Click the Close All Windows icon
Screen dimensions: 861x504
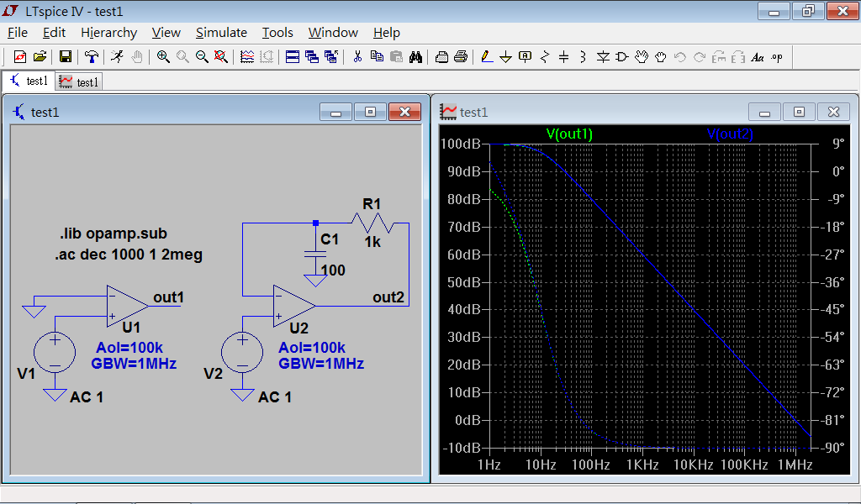[330, 56]
